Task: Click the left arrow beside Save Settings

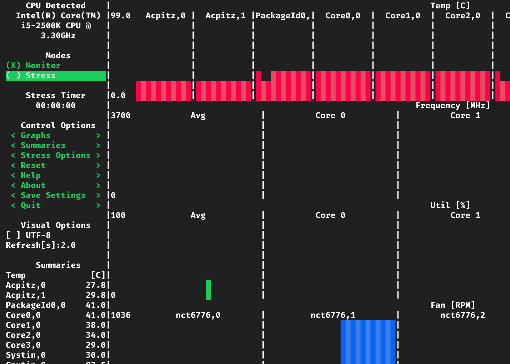Action: tap(13, 195)
